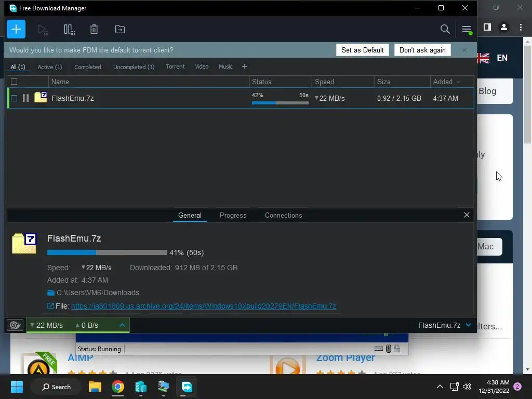The height and width of the screenshot is (399, 532).
Task: Toggle Chrome side panel icon
Action: pyautogui.click(x=487, y=27)
